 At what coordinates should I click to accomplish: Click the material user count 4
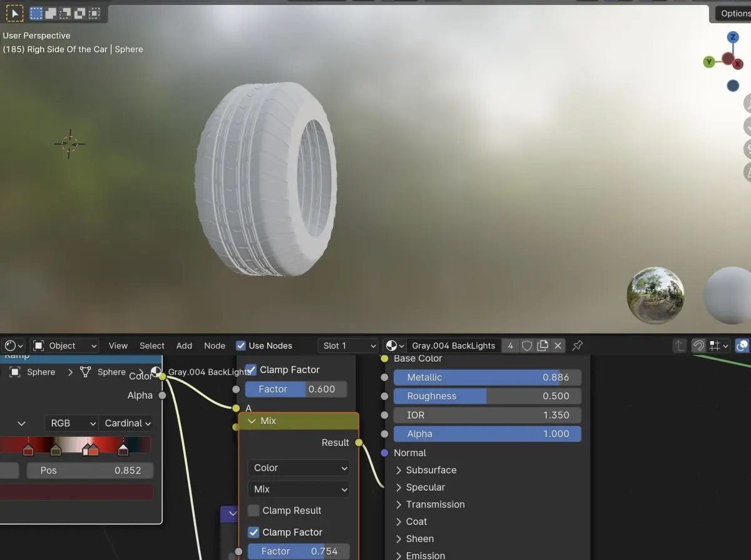[511, 345]
